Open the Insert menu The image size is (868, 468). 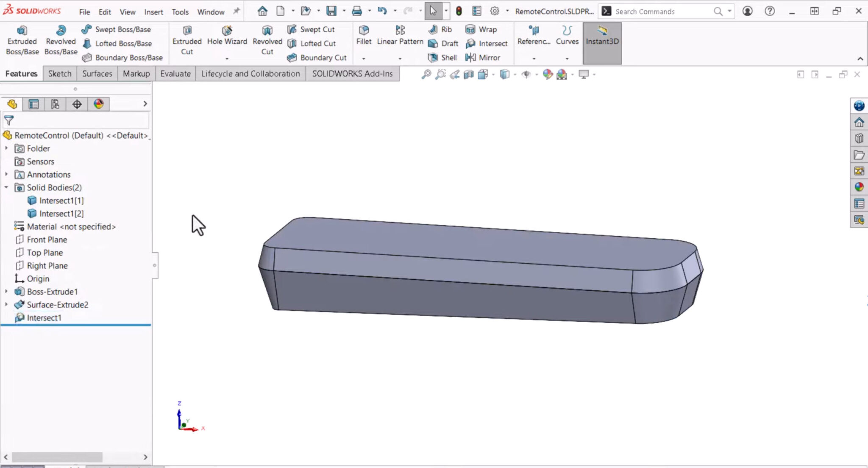tap(153, 12)
